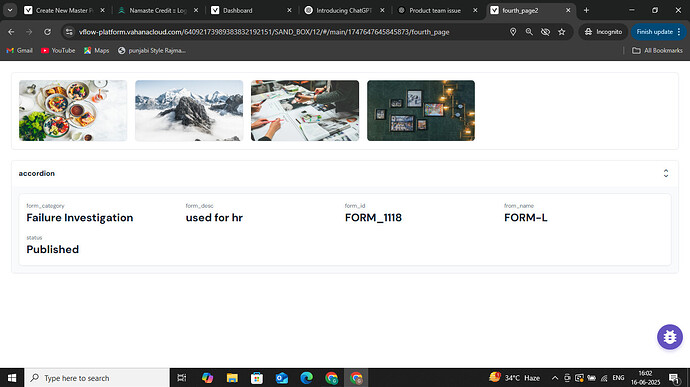Screen dimensions: 690x387
Task: Open the YouTube bookmark
Action: pyautogui.click(x=58, y=51)
